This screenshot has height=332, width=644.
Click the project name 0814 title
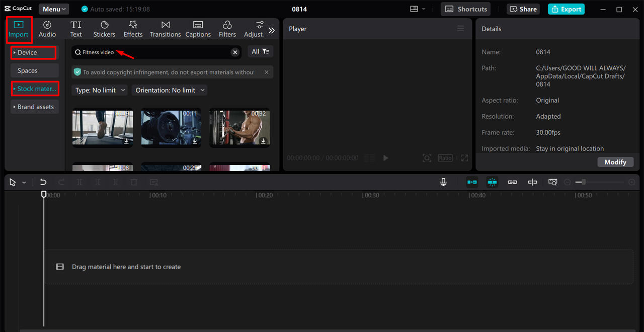[x=299, y=9]
